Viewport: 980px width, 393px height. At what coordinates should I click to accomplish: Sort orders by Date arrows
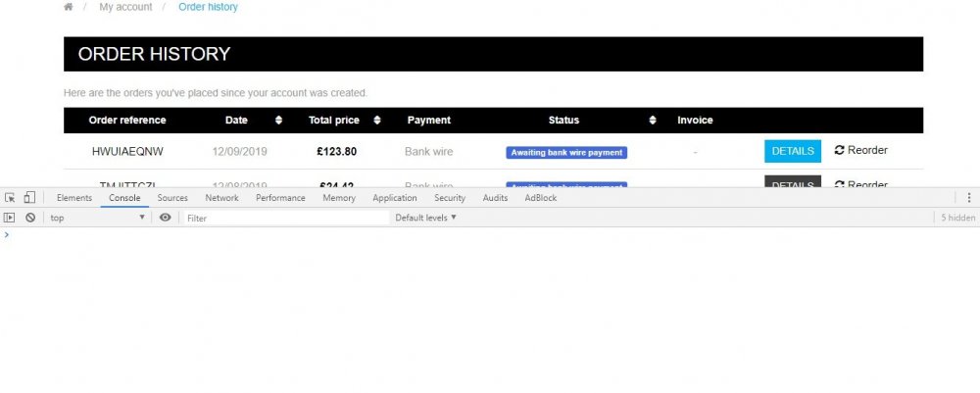[x=278, y=120]
